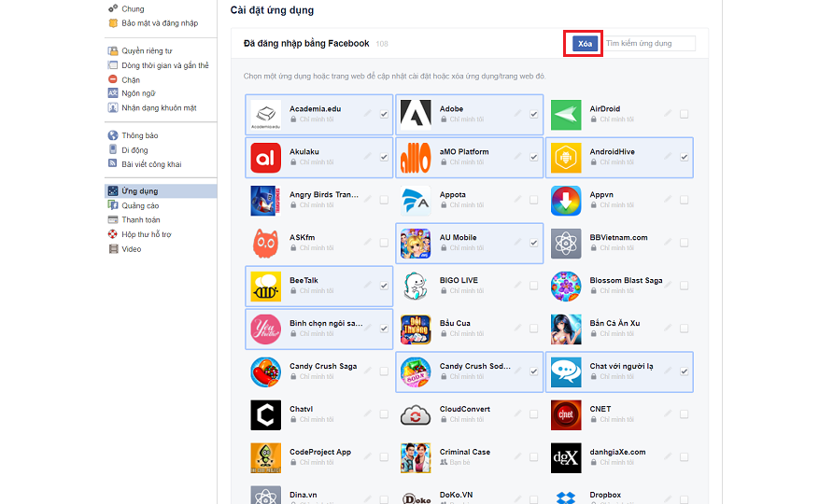Click the Akulaku red app icon
The image size is (819, 504).
coord(266,157)
